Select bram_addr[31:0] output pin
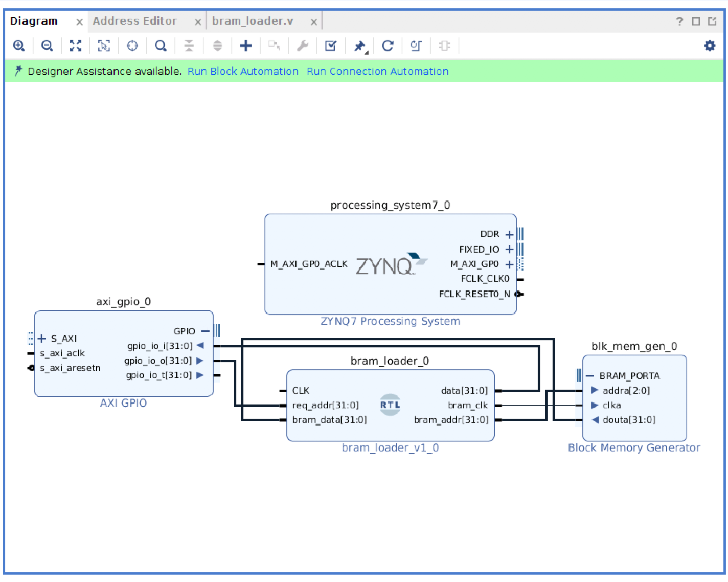This screenshot has width=728, height=582. tap(451, 420)
